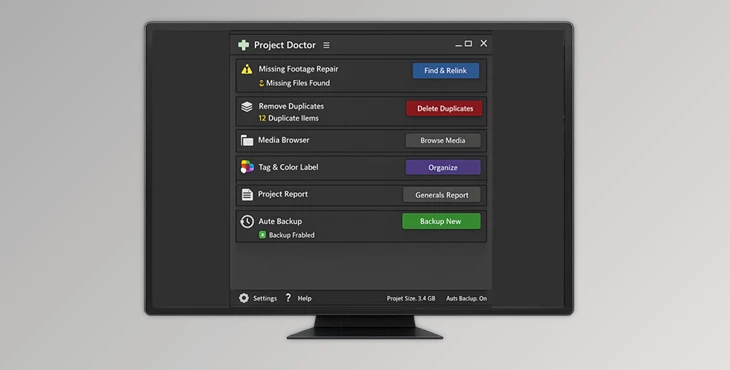Image resolution: width=730 pixels, height=370 pixels.
Task: Click the green Backup New button
Action: 441,221
